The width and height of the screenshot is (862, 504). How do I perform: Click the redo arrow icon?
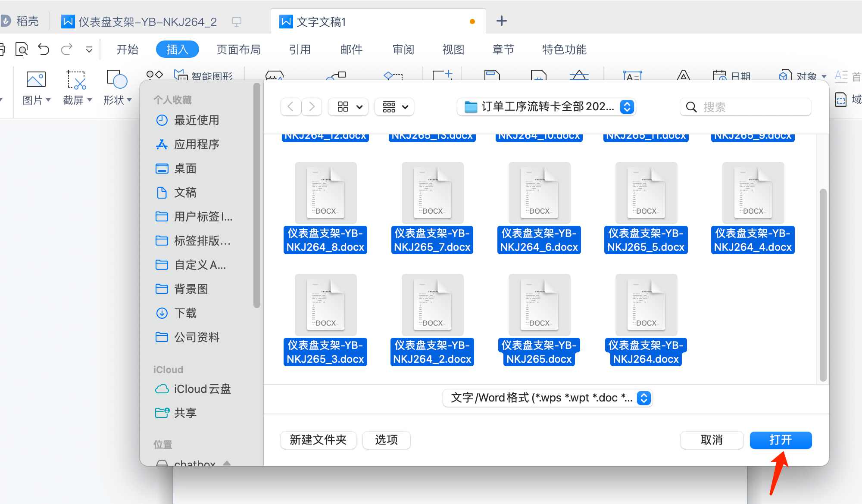(66, 49)
